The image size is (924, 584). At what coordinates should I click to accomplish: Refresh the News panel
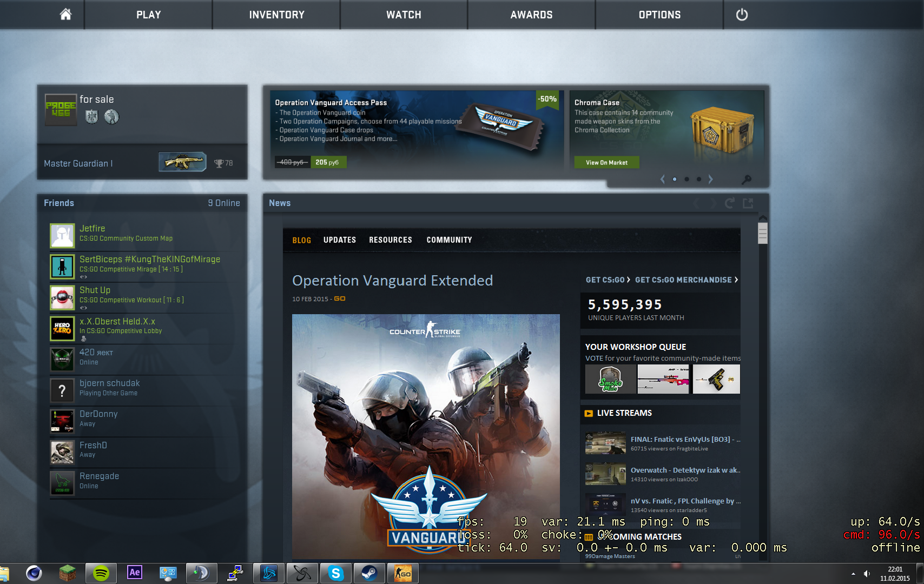tap(730, 203)
